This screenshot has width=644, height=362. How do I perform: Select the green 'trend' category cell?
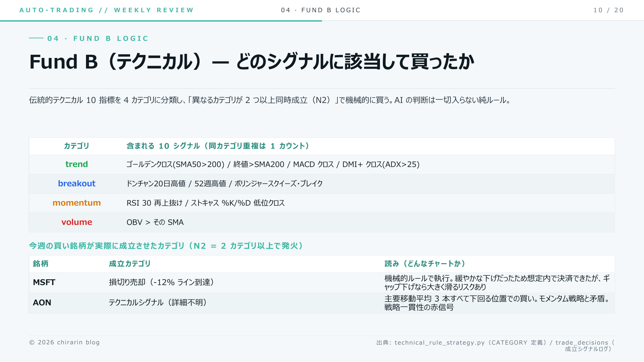(77, 164)
